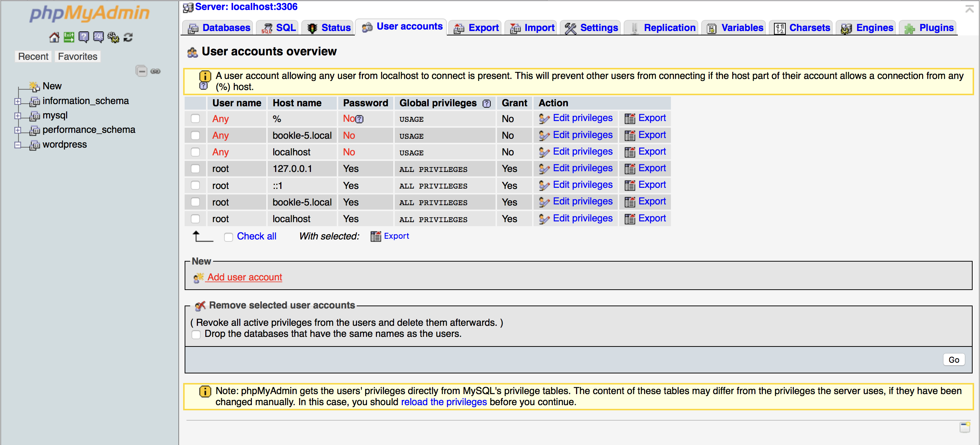Open the Replication tab

[662, 28]
